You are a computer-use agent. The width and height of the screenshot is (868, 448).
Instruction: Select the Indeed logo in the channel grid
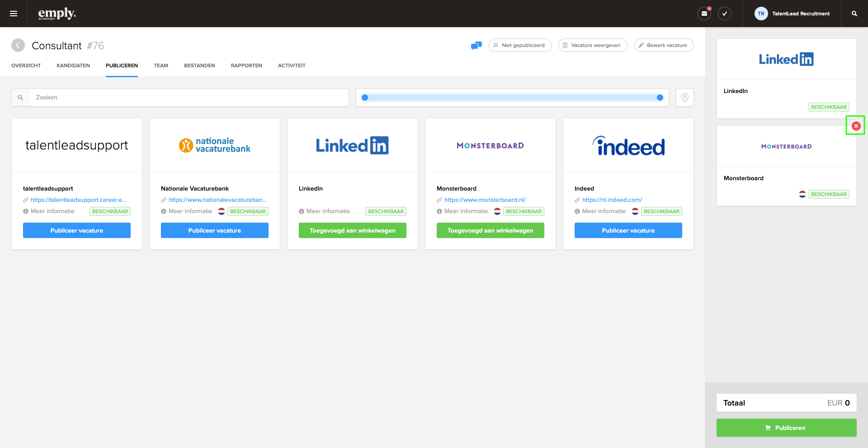pyautogui.click(x=628, y=146)
